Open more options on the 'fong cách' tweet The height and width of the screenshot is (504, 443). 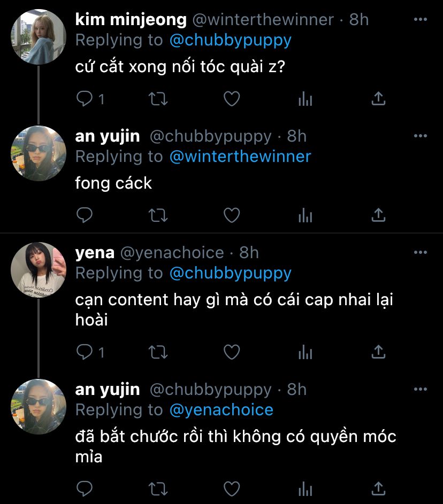click(x=421, y=136)
